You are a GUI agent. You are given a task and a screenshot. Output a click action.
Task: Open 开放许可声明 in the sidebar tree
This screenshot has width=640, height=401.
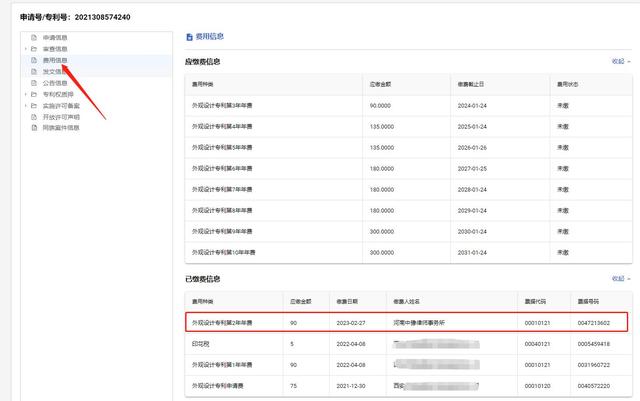point(61,117)
